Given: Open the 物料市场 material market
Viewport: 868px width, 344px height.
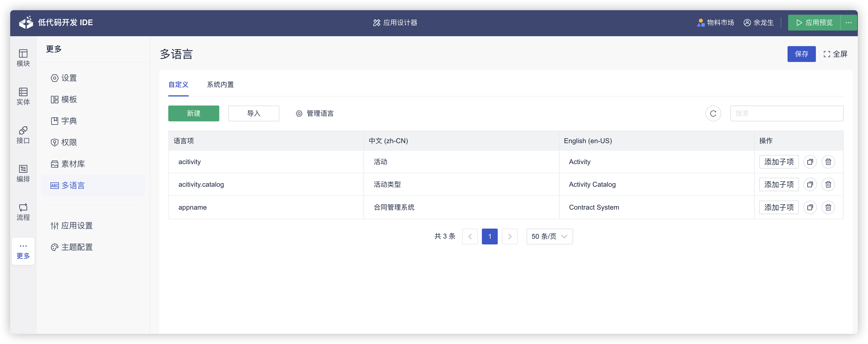Looking at the screenshot, I should (x=715, y=23).
